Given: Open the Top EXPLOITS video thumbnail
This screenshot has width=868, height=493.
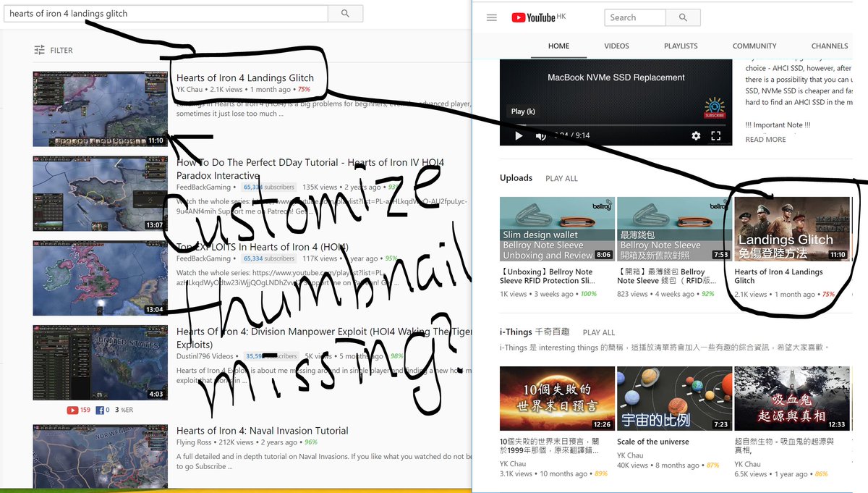Looking at the screenshot, I should [101, 278].
